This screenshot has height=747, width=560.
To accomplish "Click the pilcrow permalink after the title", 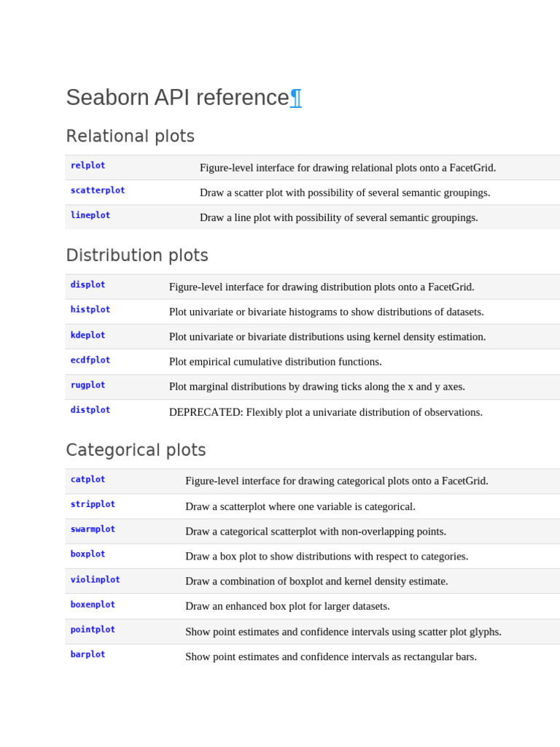I will click(295, 98).
